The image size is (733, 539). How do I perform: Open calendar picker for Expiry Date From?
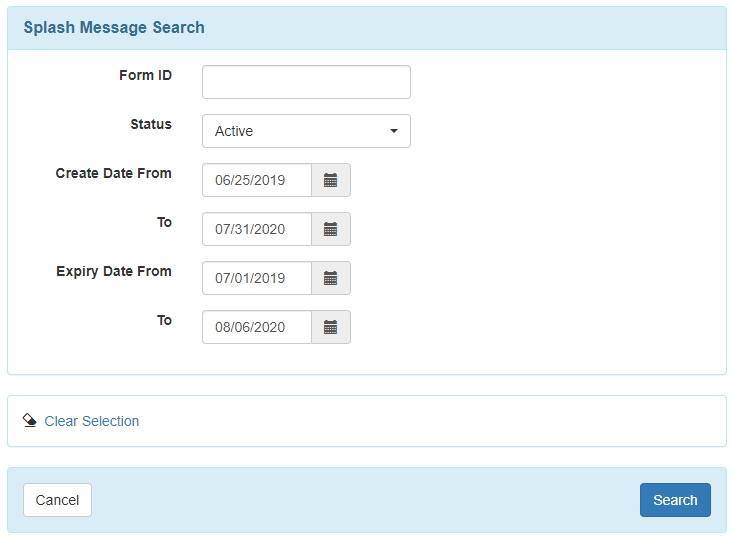click(331, 278)
